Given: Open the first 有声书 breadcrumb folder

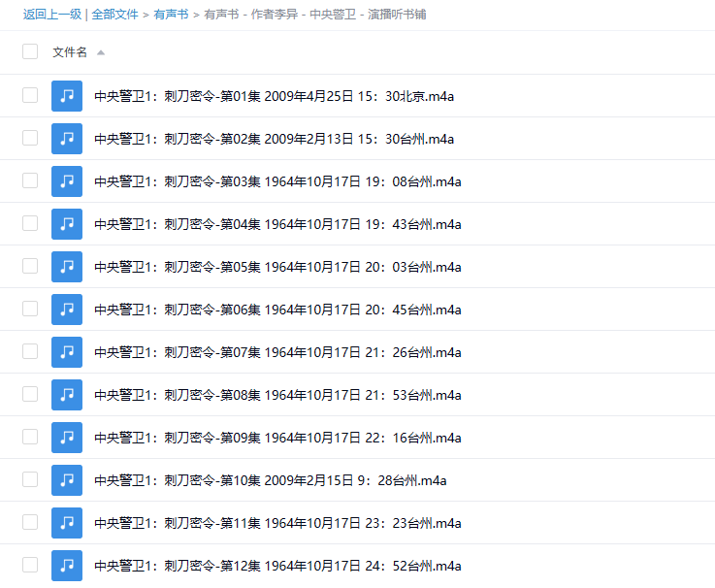Looking at the screenshot, I should coord(171,15).
